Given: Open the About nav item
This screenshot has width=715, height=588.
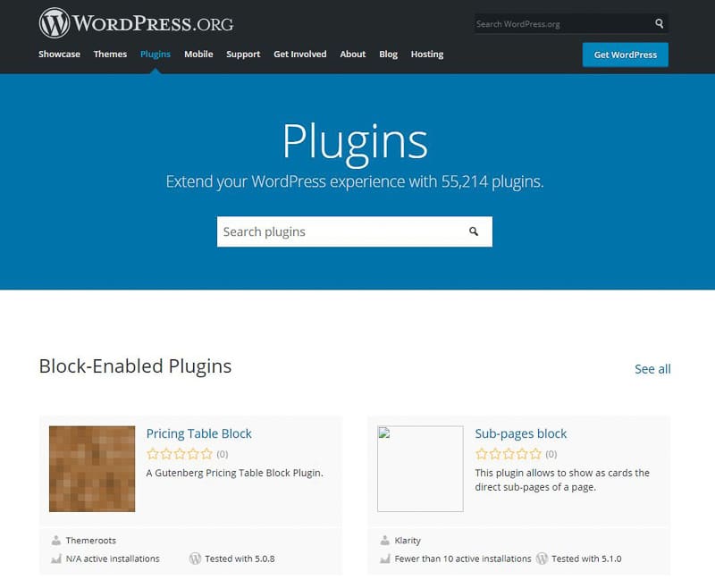Looking at the screenshot, I should coord(353,55).
